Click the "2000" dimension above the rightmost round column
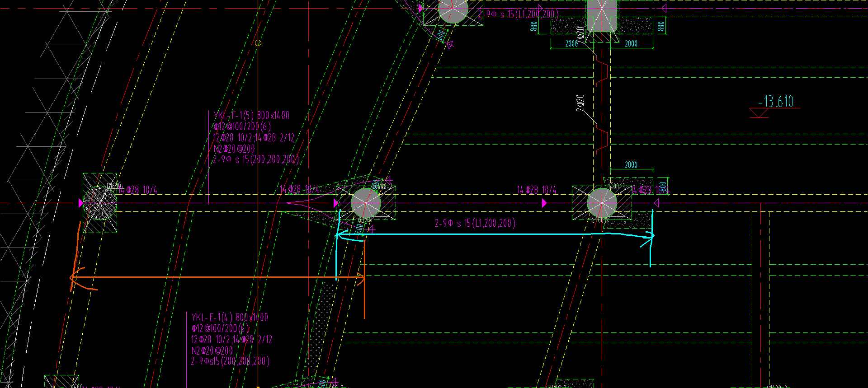 click(x=631, y=165)
